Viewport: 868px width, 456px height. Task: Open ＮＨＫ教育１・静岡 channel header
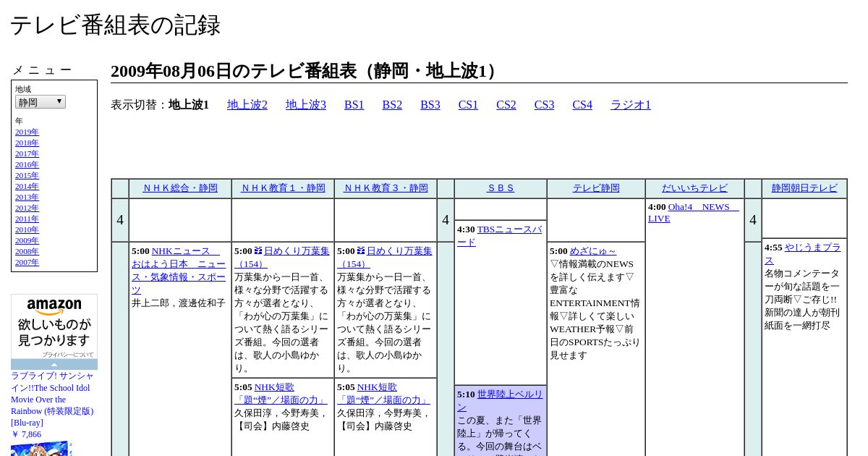283,188
